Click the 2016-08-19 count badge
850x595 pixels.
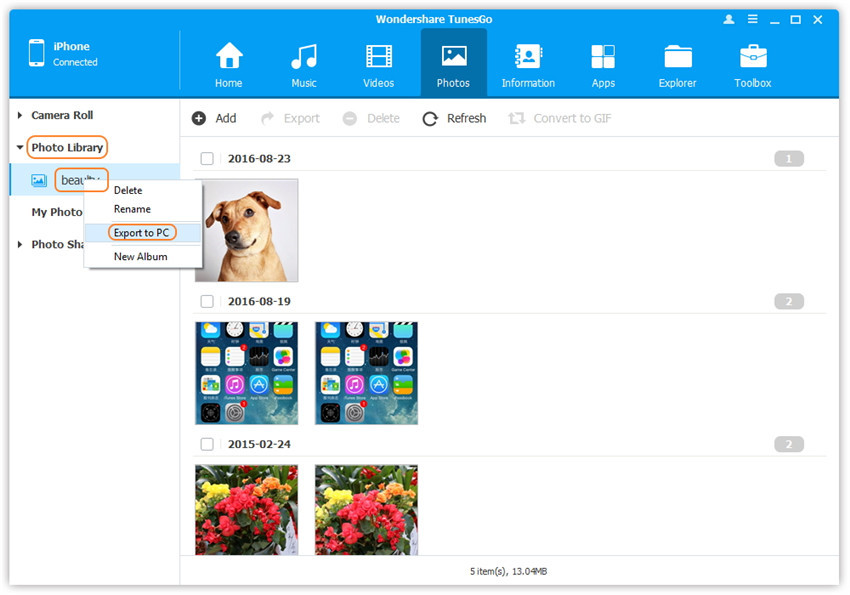coord(789,301)
